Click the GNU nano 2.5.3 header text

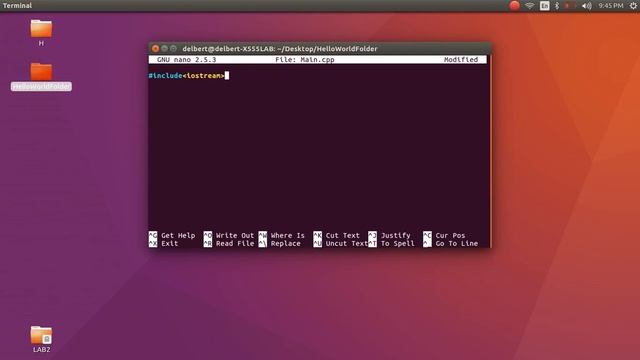(187, 60)
